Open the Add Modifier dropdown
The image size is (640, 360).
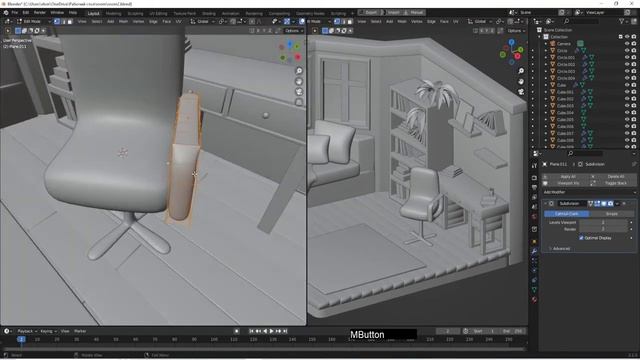[589, 192]
